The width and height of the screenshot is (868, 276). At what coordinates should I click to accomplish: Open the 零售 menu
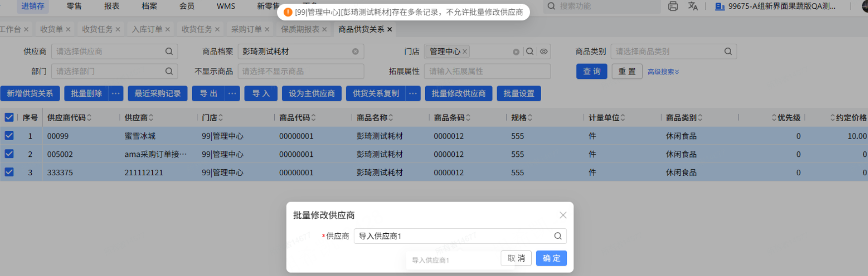(74, 6)
